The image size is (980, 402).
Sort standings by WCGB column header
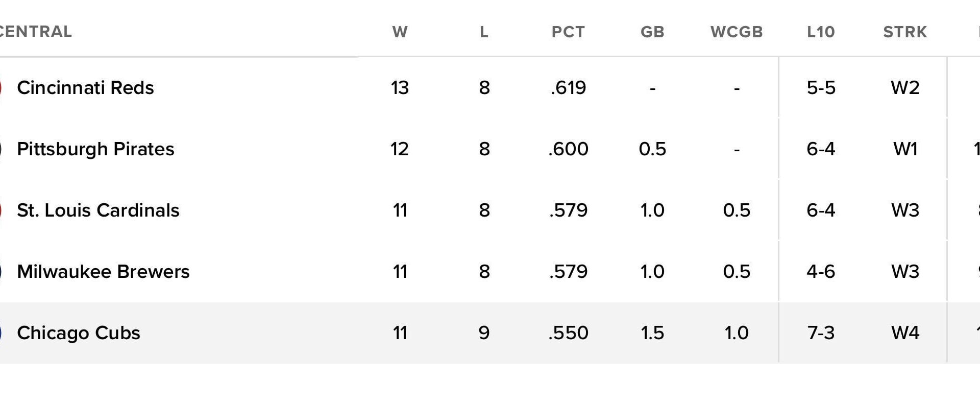pyautogui.click(x=737, y=32)
